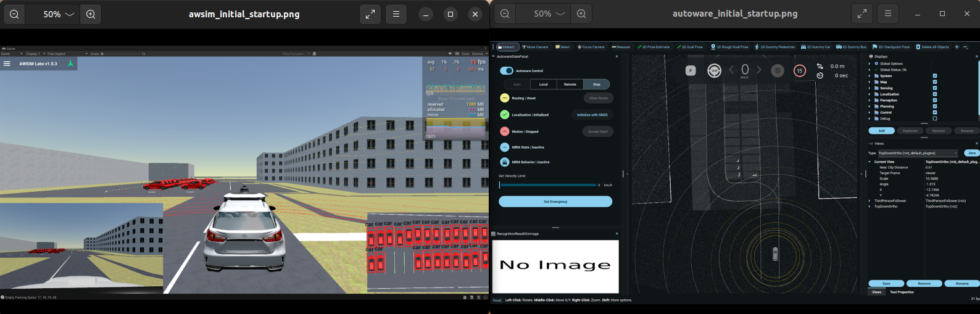Screen dimensions: 980x314
Task: Switch to the Tool Properties tab
Action: click(902, 292)
